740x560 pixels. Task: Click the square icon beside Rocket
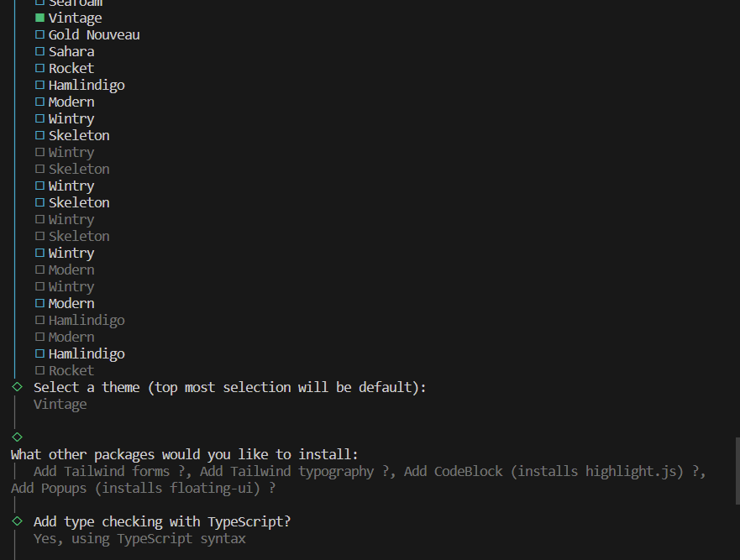[39, 68]
